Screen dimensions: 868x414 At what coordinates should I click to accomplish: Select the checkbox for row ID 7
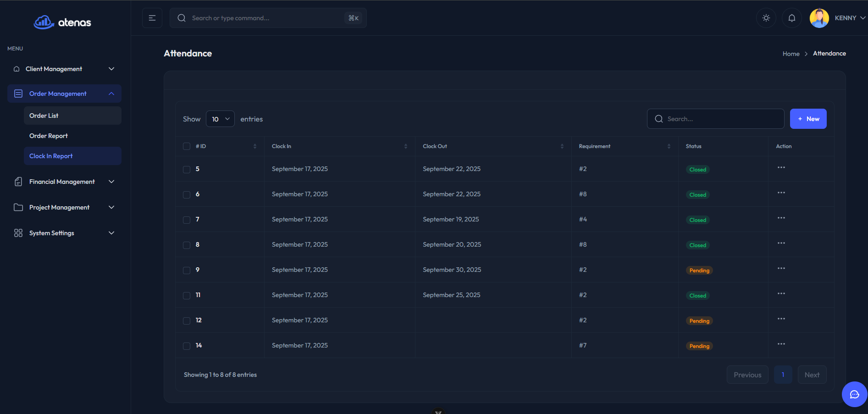[x=187, y=220]
